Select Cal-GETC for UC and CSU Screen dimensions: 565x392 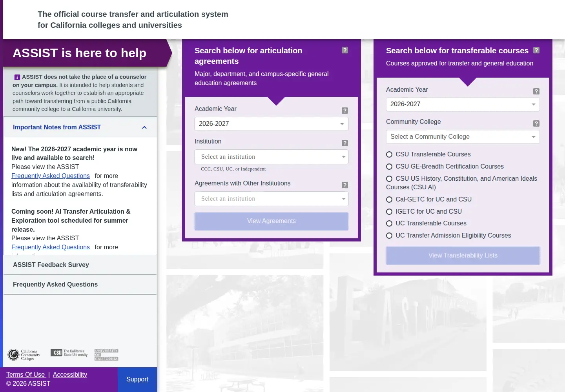coord(389,200)
